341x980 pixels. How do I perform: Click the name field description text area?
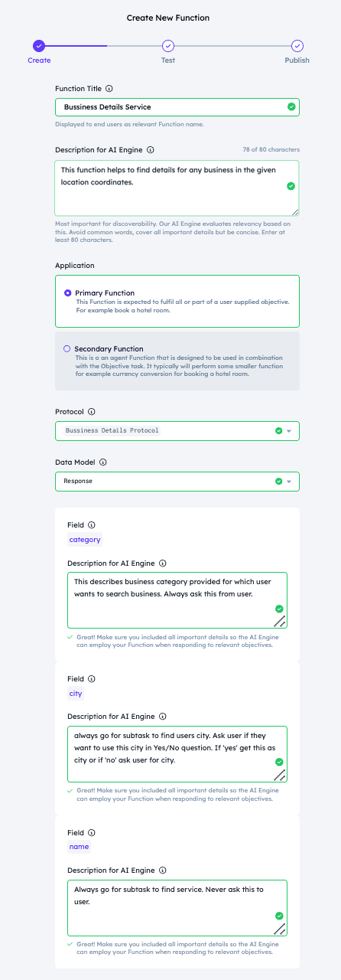(x=177, y=908)
